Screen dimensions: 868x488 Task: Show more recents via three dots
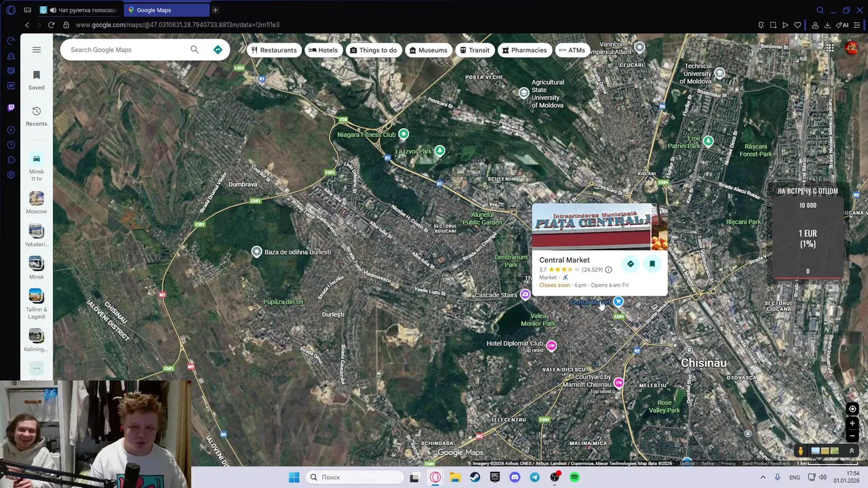tap(37, 368)
